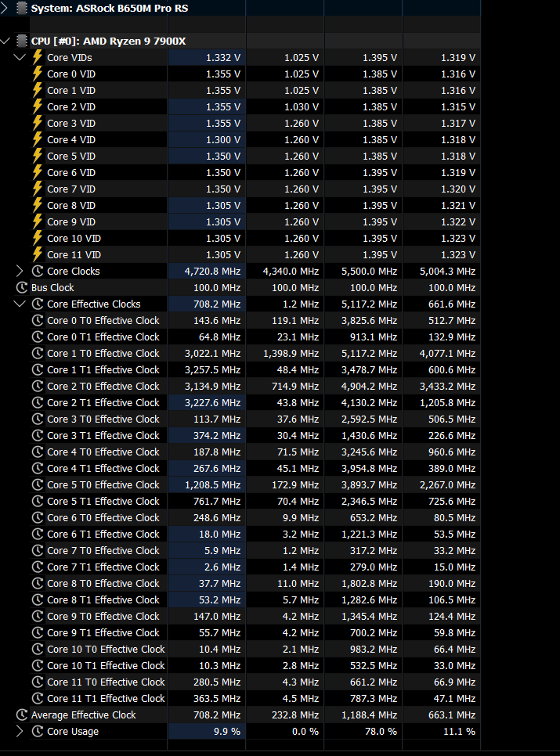Select Core 4 T0 Effective Clock label
The height and width of the screenshot is (756, 560).
pyautogui.click(x=103, y=452)
